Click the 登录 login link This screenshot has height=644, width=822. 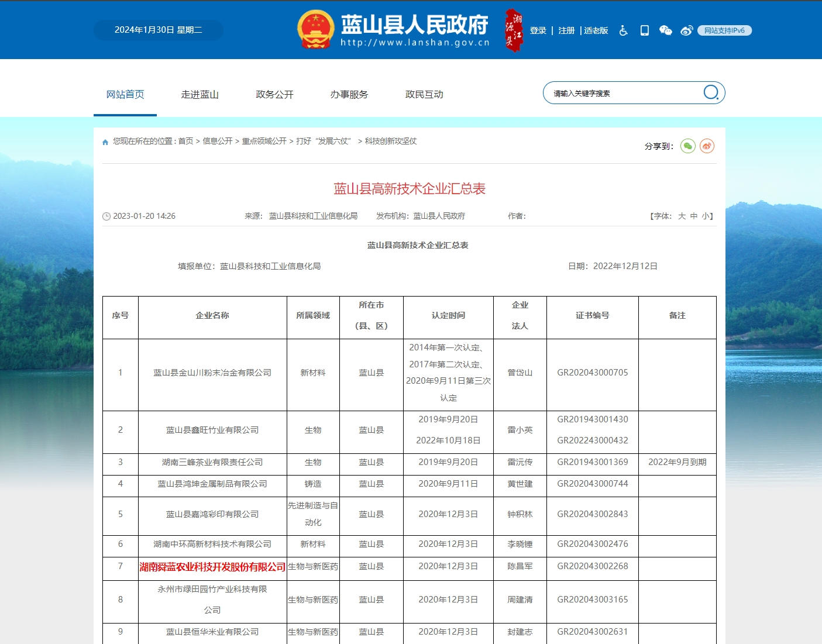pos(538,30)
